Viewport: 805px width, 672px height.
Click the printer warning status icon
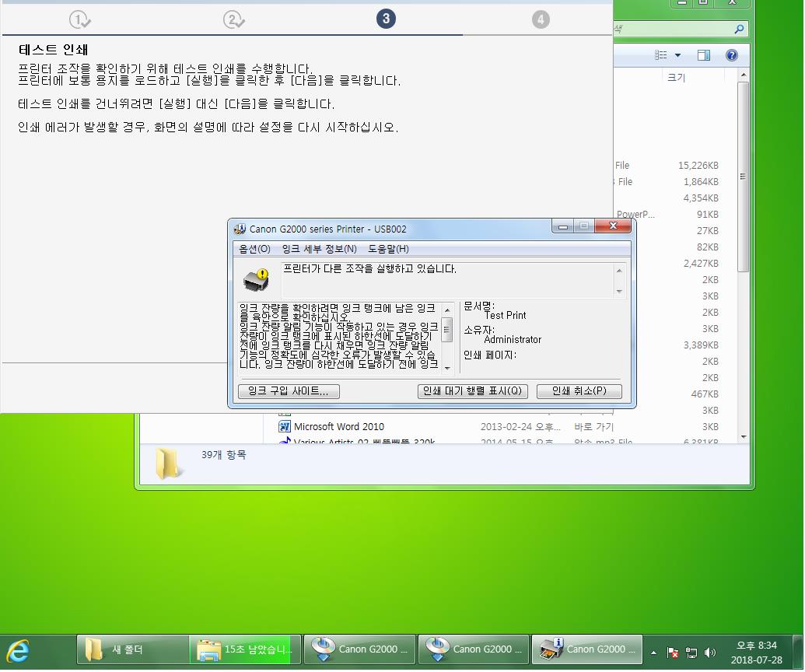click(x=256, y=278)
